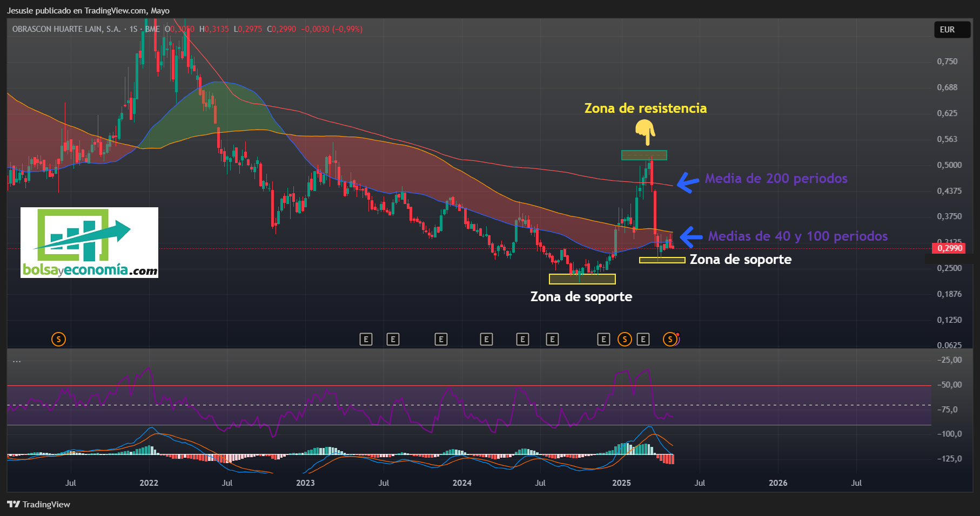Image resolution: width=980 pixels, height=516 pixels.
Task: Click the 1S timeframe label
Action: 133,29
